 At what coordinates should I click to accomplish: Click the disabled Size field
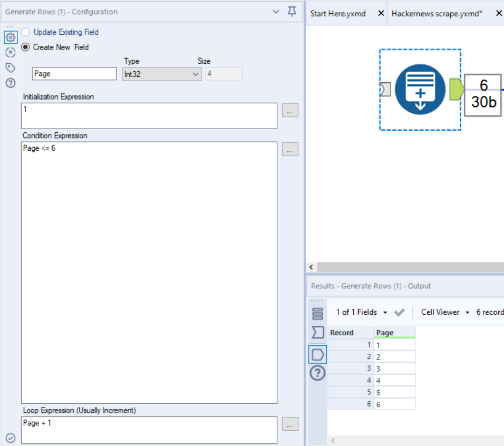pos(224,74)
